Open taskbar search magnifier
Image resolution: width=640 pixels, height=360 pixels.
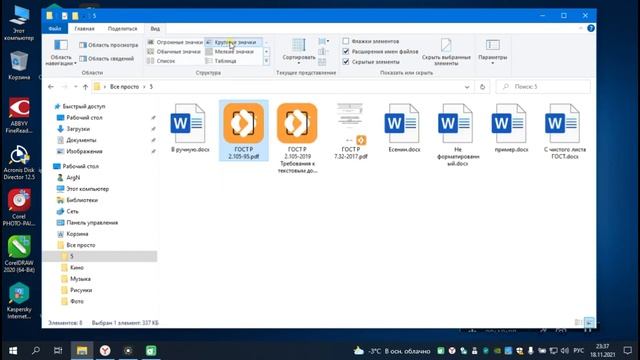36,351
